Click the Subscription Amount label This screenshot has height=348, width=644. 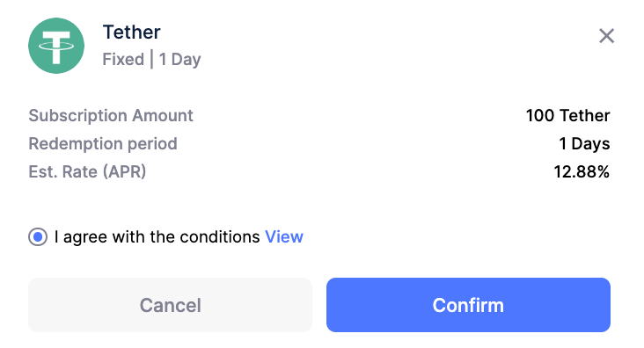(x=111, y=116)
